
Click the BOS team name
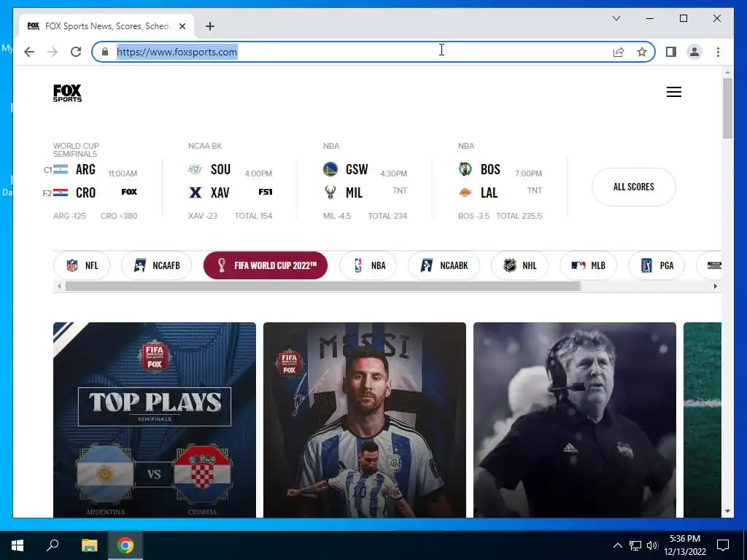pos(490,169)
